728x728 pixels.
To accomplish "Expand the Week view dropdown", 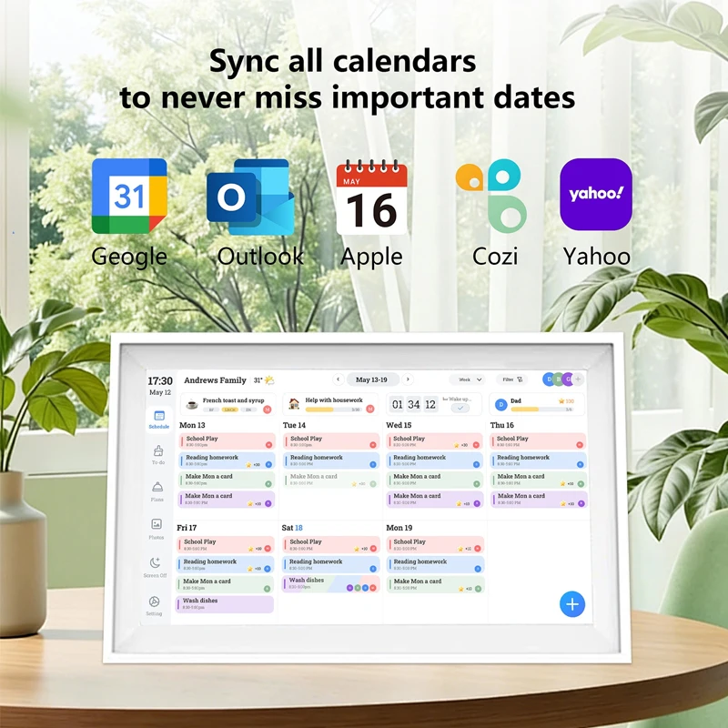I will (x=467, y=379).
